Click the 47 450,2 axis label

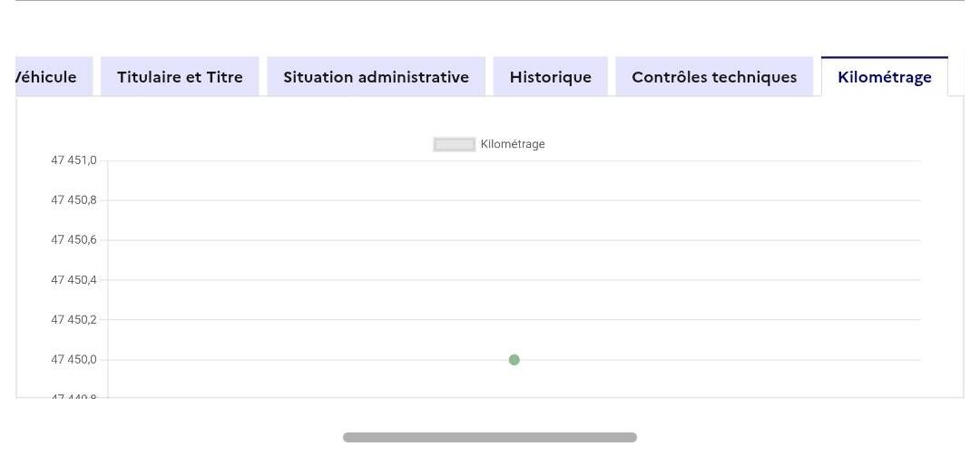[73, 320]
